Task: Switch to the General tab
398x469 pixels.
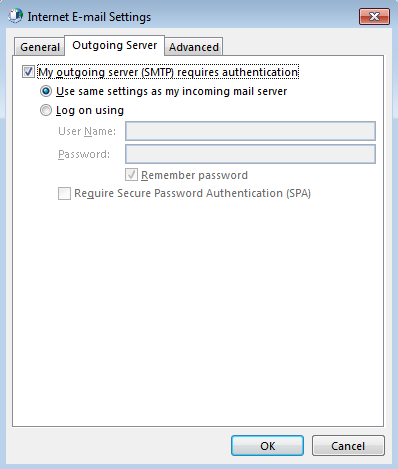Action: click(40, 47)
